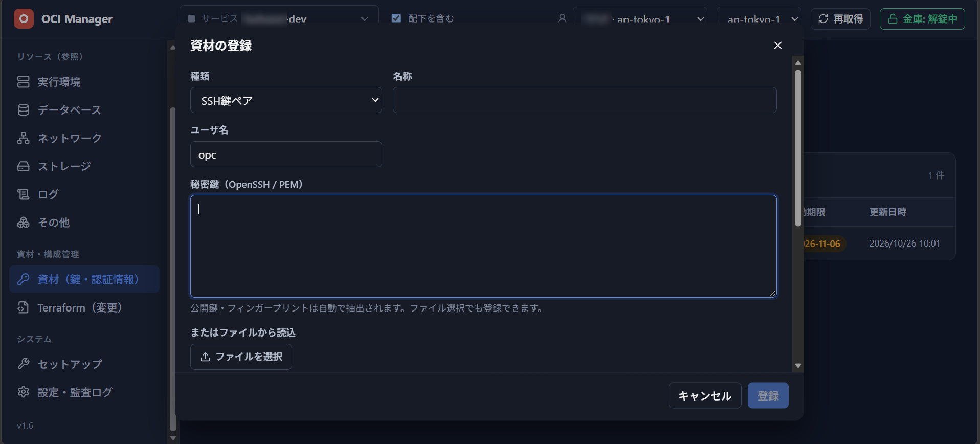Image resolution: width=980 pixels, height=444 pixels.
Task: Click the 更新日時 column header
Action: tap(888, 212)
